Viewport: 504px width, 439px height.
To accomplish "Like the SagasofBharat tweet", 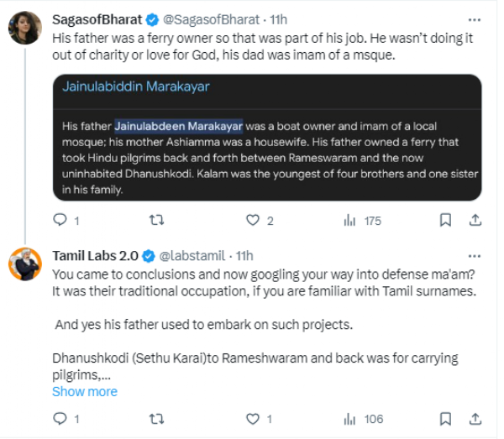I will point(252,220).
